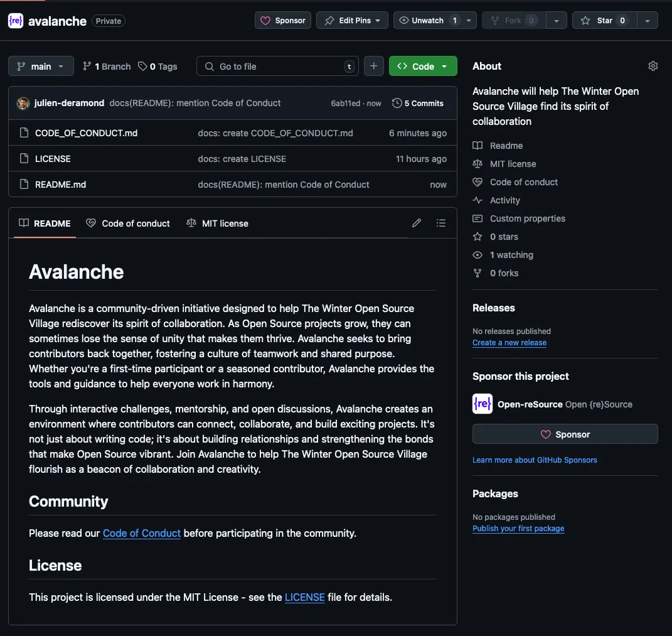This screenshot has height=636, width=672.
Task: Click the Go to file search field
Action: [277, 66]
